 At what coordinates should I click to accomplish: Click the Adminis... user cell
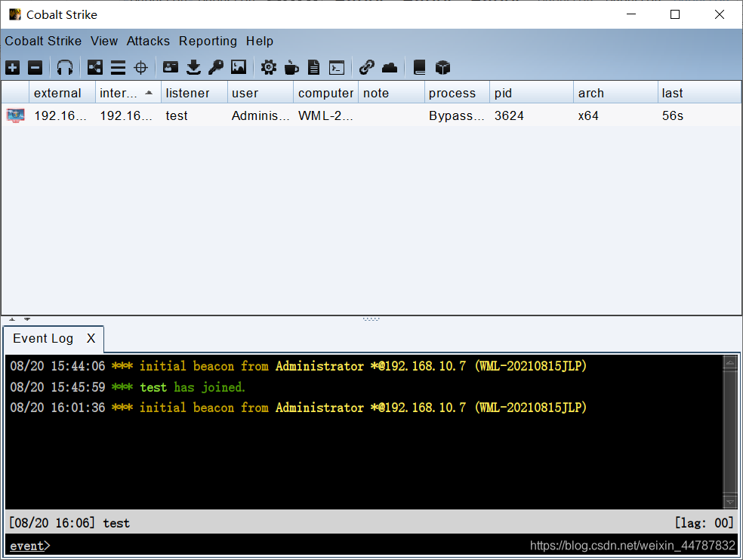(261, 115)
